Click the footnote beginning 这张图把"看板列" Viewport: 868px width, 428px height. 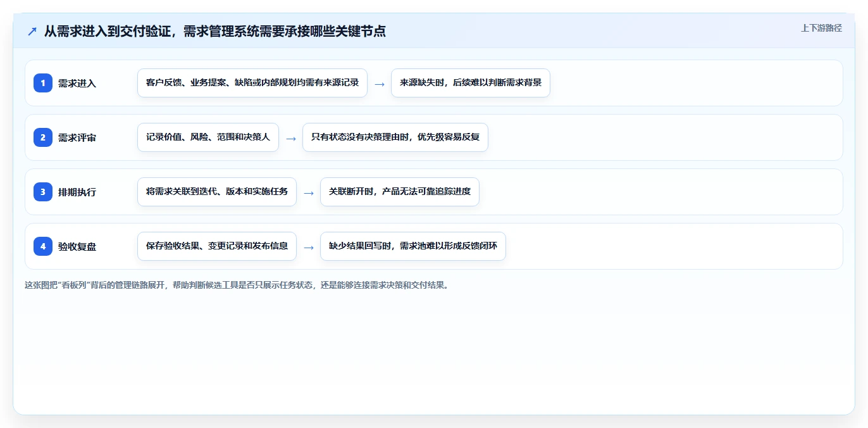tap(238, 285)
